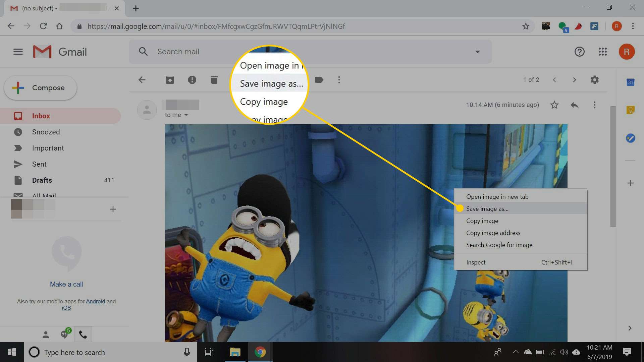Hide side panel chevron
The image size is (644, 362).
[630, 328]
